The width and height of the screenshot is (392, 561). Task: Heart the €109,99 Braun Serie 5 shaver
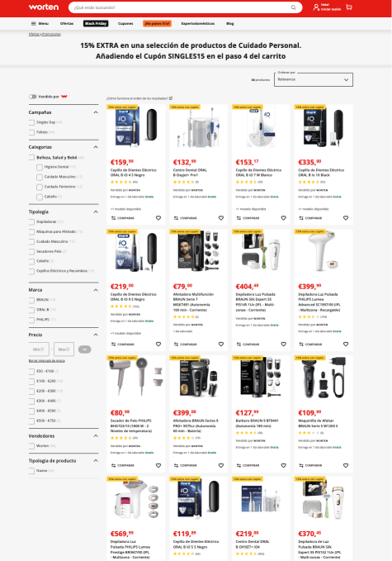coord(346,465)
